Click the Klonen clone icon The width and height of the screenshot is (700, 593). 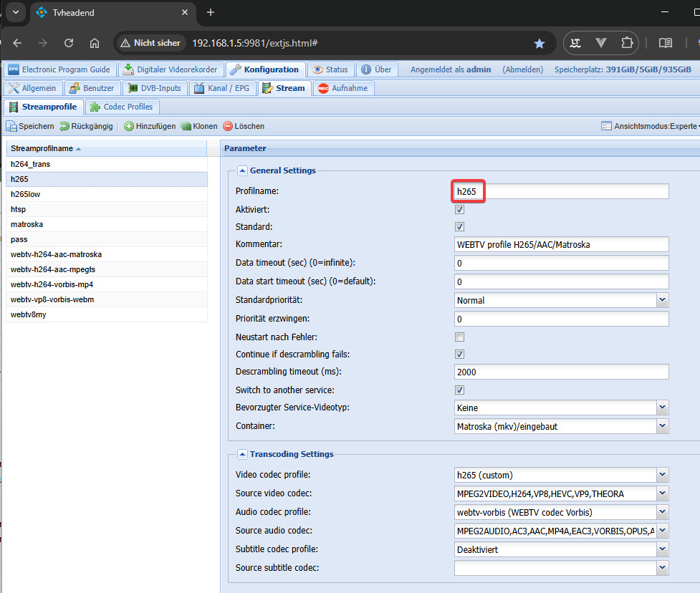(186, 126)
